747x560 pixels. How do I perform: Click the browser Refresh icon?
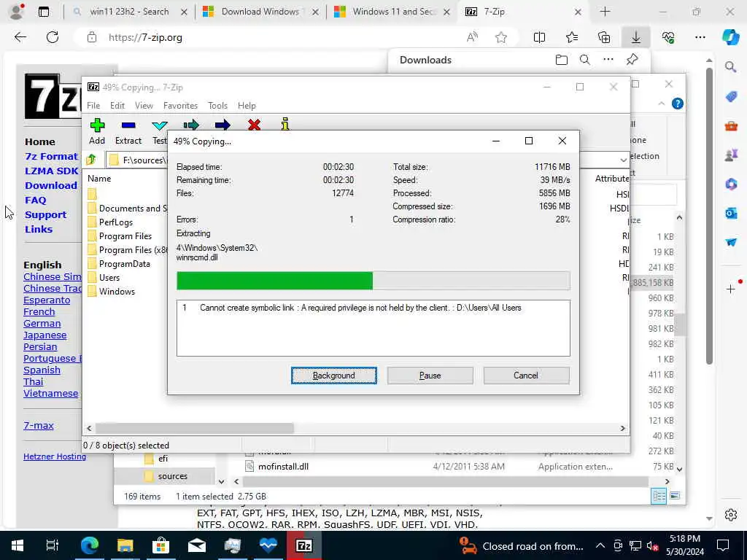pyautogui.click(x=53, y=37)
